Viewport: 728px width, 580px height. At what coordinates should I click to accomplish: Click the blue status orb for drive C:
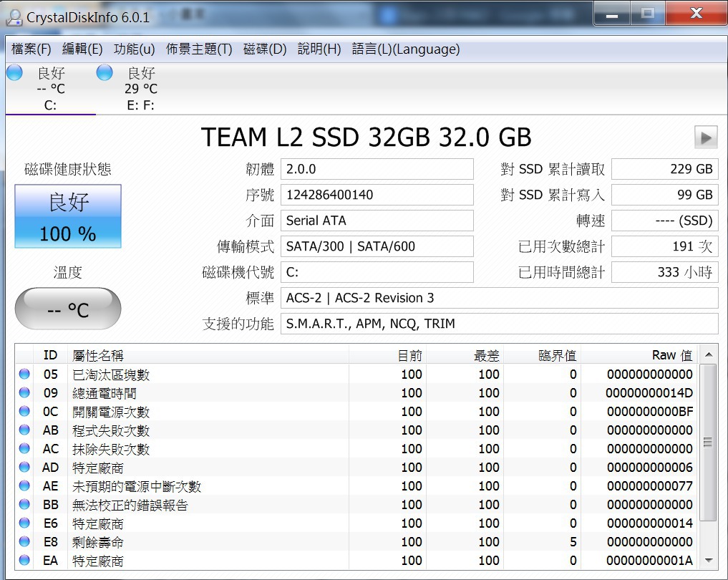14,72
